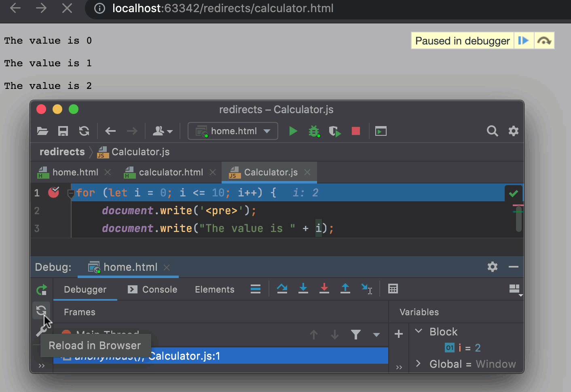The width and height of the screenshot is (571, 392).
Task: Toggle the breakpoint on line 1
Action: coord(53,193)
